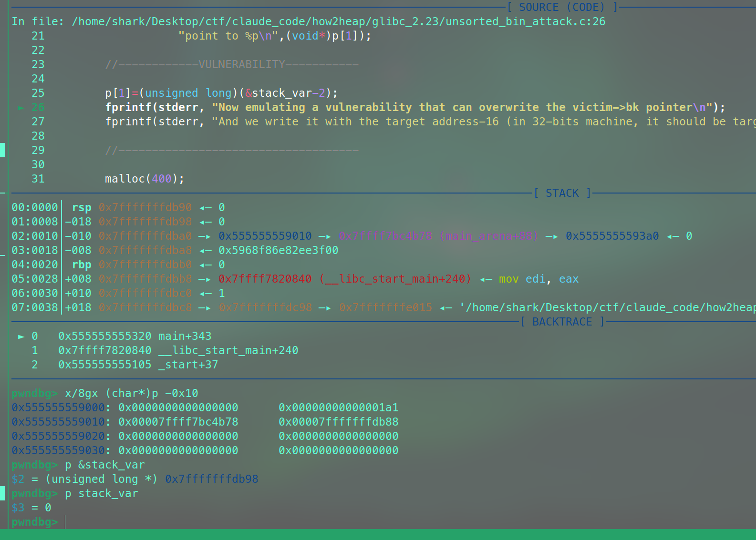Viewport: 756px width, 540px height.
Task: Select the malloc(400); statement
Action: click(x=145, y=179)
